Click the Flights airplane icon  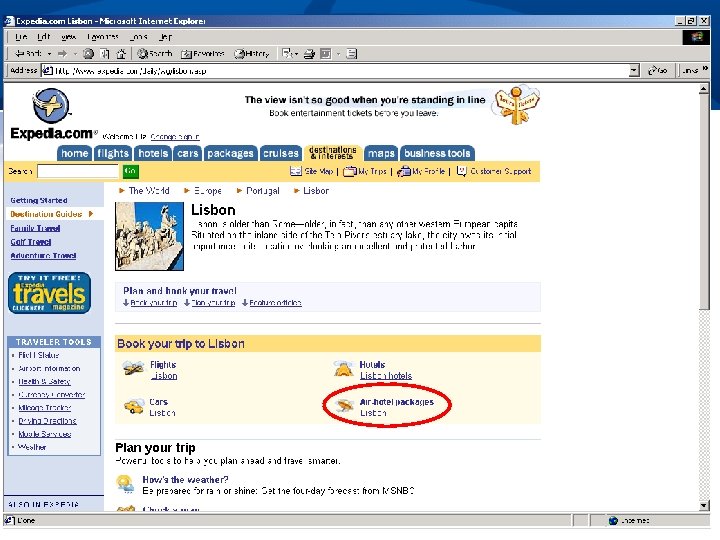tap(133, 368)
